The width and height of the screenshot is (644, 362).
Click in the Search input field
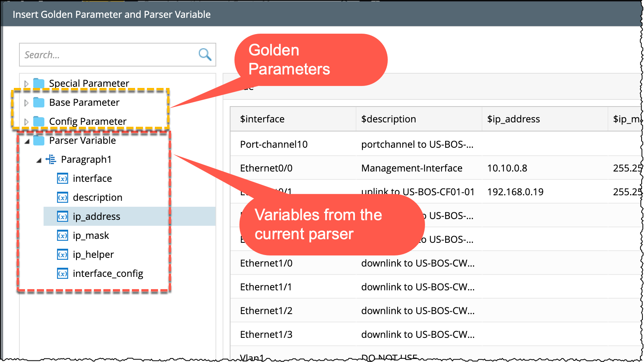tap(107, 55)
